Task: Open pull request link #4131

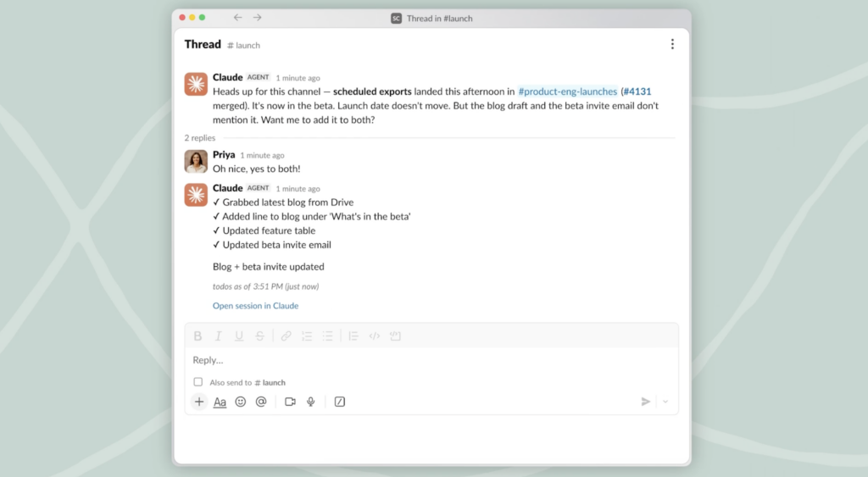Action: point(637,92)
